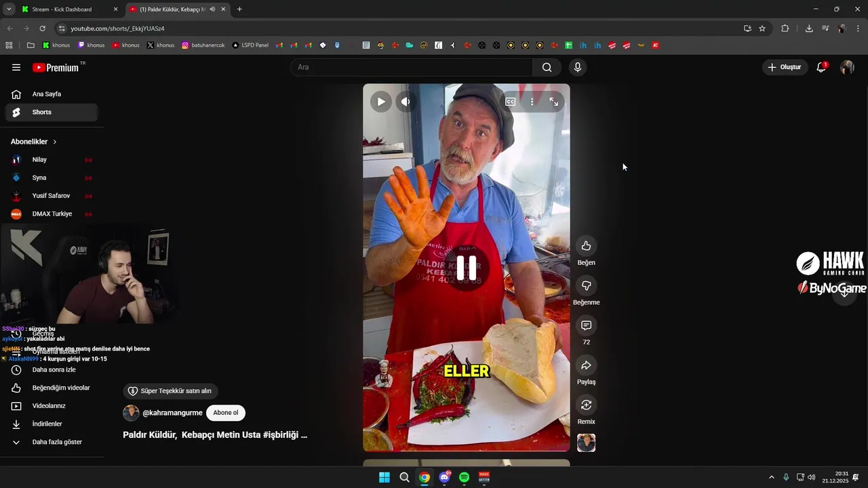Select Shorts in sidebar

[x=52, y=112]
